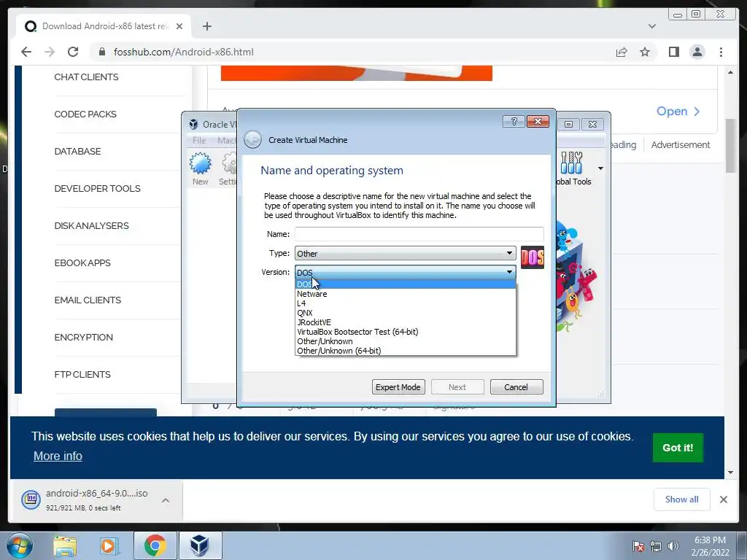Open the Windows Start menu

coord(20,545)
